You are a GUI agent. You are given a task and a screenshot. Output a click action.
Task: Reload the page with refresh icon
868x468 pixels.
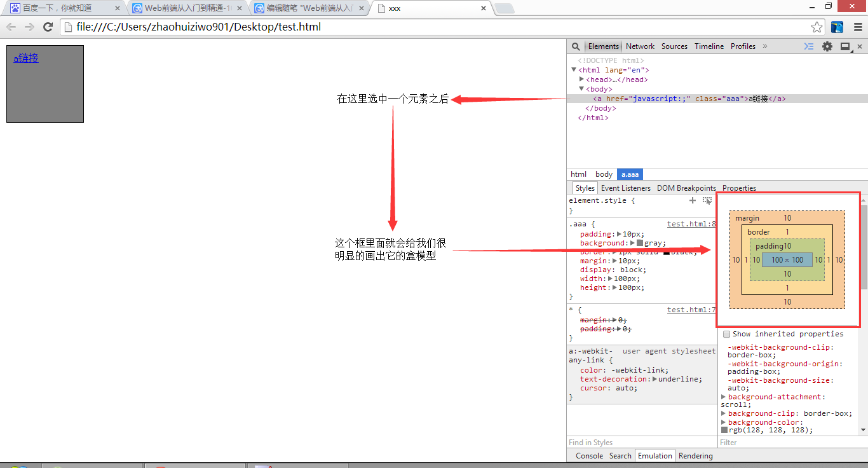pyautogui.click(x=48, y=27)
